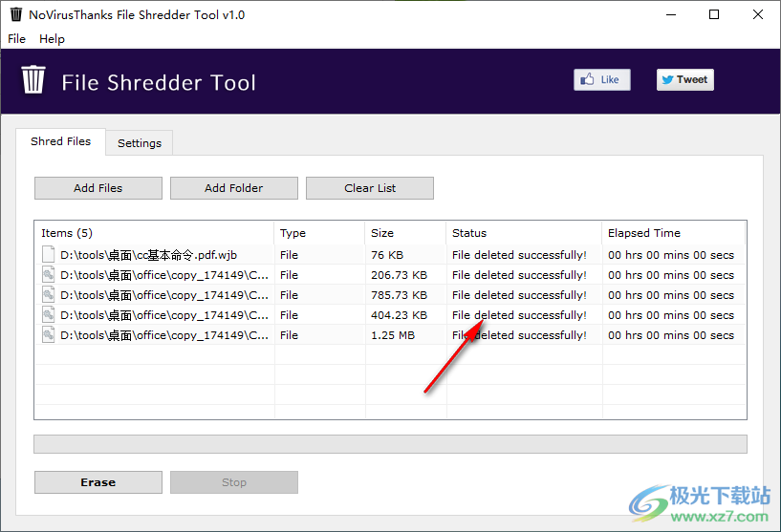Open the File menu
The image size is (781, 532).
16,39
